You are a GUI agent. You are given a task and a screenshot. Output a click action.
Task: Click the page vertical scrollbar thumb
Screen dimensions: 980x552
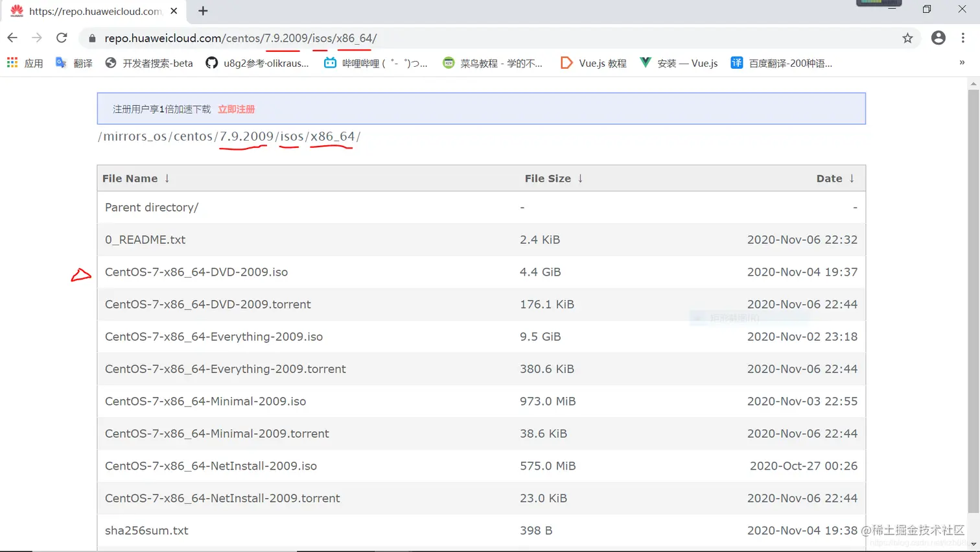coord(974,302)
